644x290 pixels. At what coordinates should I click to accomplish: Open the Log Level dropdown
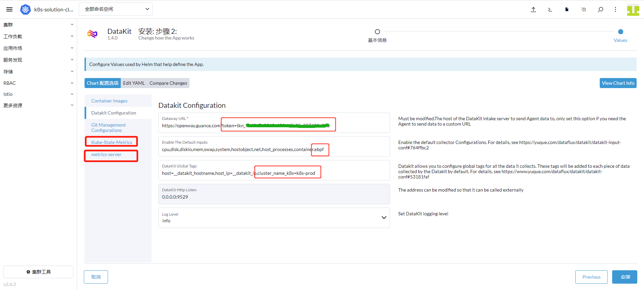click(x=274, y=218)
